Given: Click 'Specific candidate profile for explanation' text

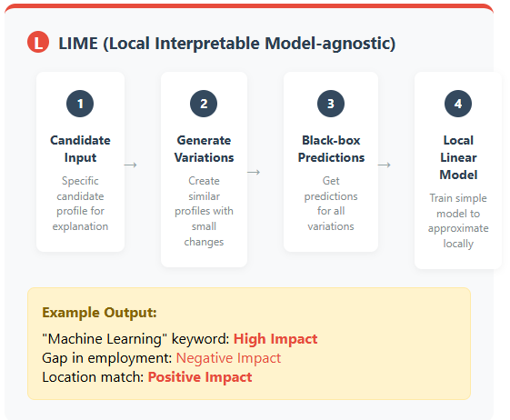Looking at the screenshot, I should click(x=80, y=204).
